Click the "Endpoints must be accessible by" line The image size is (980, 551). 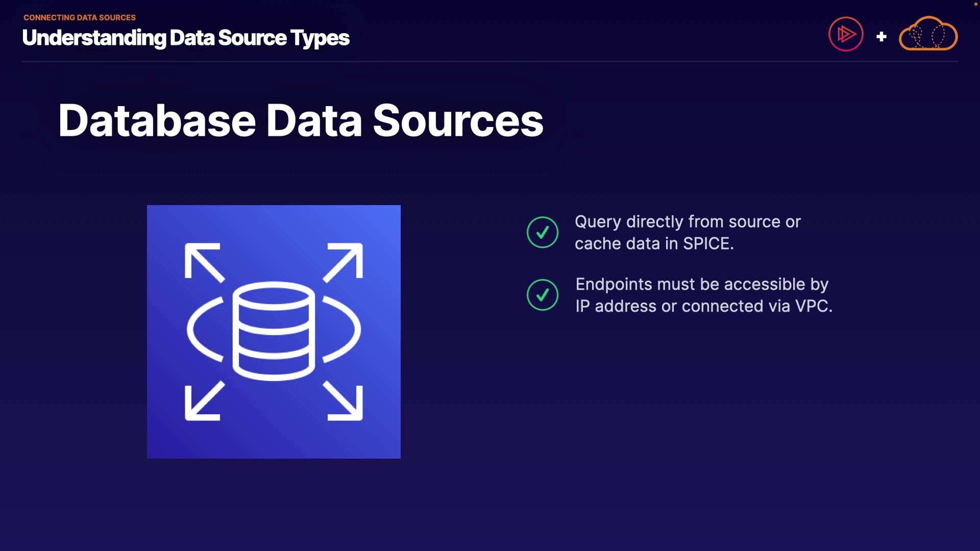(702, 284)
